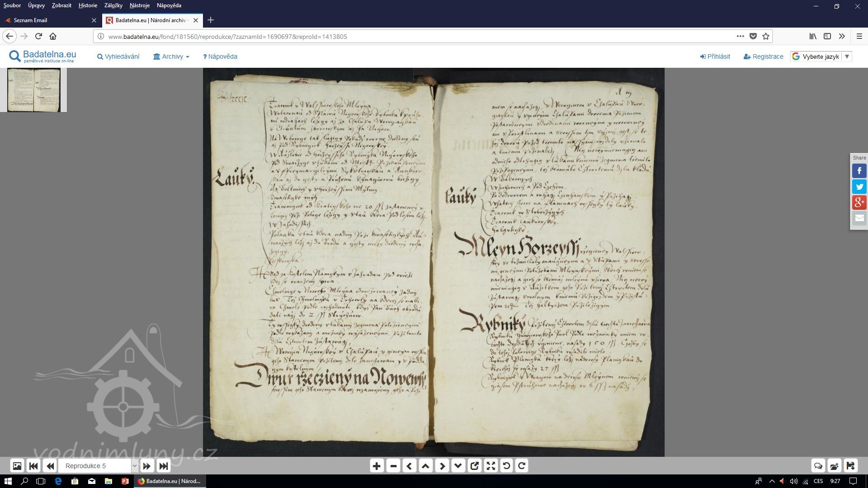Open the Vyhledávání search link
868x488 pixels.
click(118, 56)
